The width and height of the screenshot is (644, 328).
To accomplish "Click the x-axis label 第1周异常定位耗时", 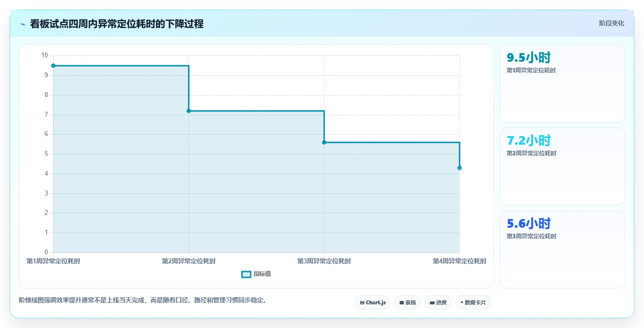I will (x=53, y=261).
